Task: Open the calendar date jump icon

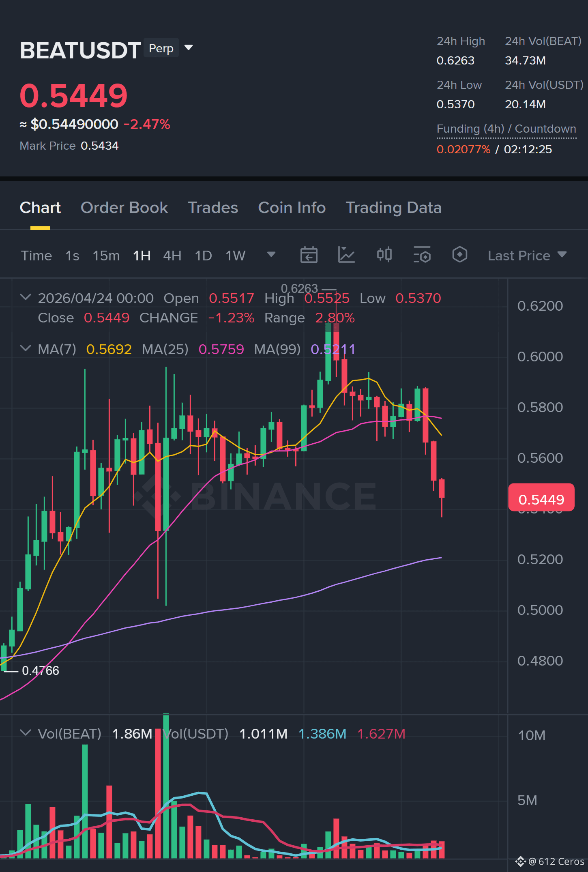Action: 309,255
